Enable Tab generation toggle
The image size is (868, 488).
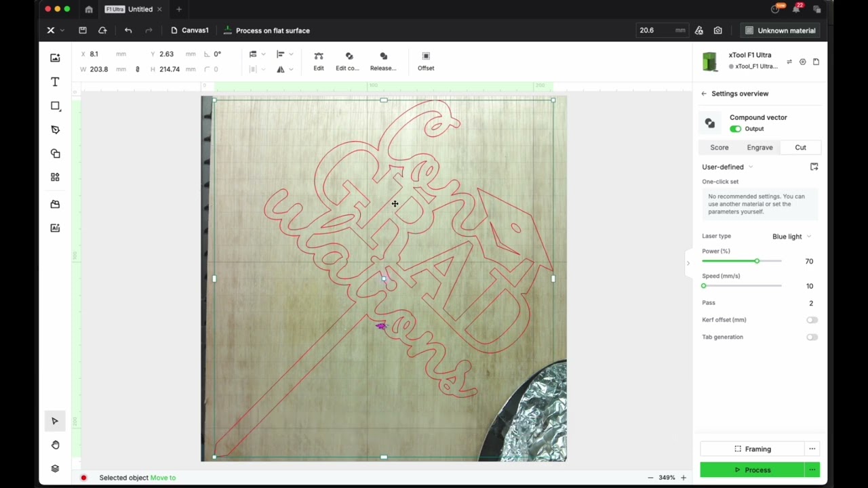812,337
